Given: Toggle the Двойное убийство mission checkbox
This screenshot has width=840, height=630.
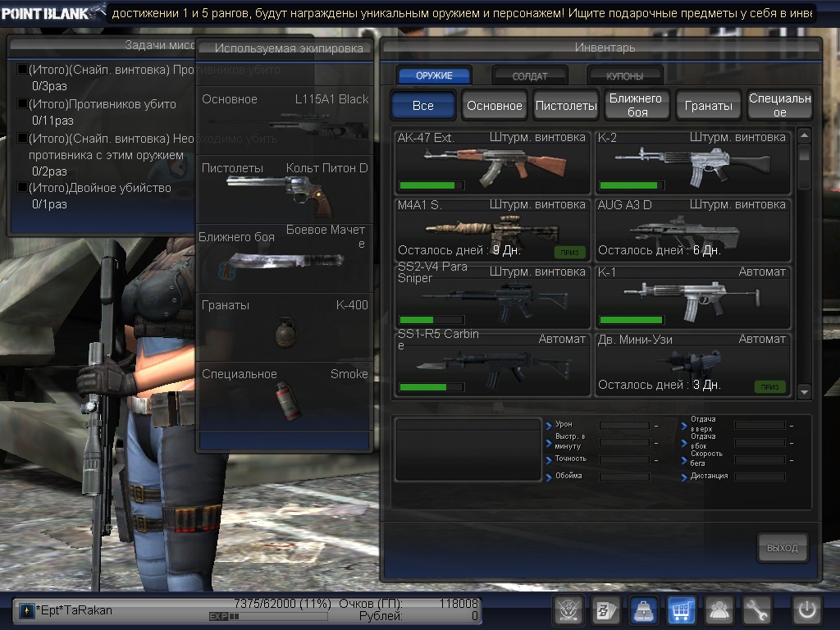Looking at the screenshot, I should 22,188.
